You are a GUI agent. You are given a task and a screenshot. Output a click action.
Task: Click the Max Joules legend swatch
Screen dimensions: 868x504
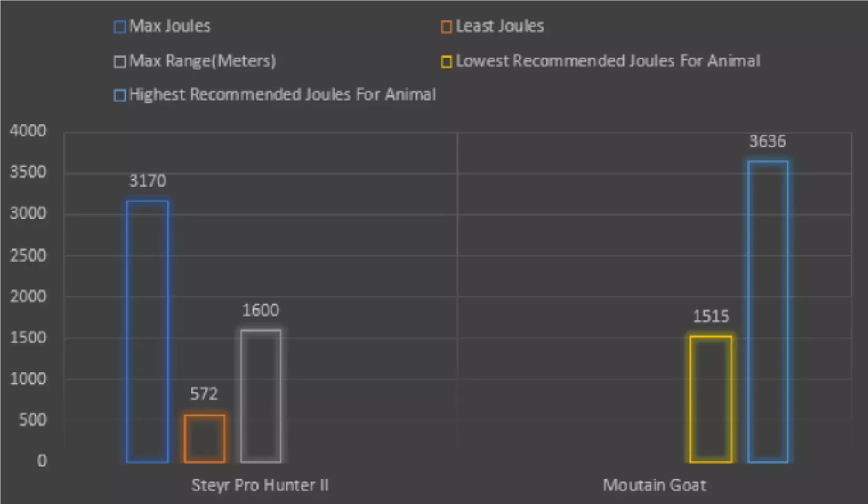[120, 27]
